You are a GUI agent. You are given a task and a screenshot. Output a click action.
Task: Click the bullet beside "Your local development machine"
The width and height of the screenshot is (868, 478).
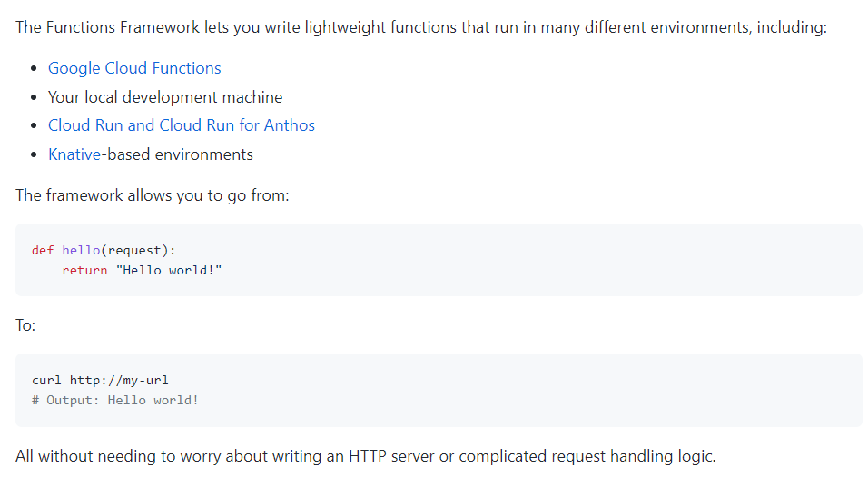[35, 97]
